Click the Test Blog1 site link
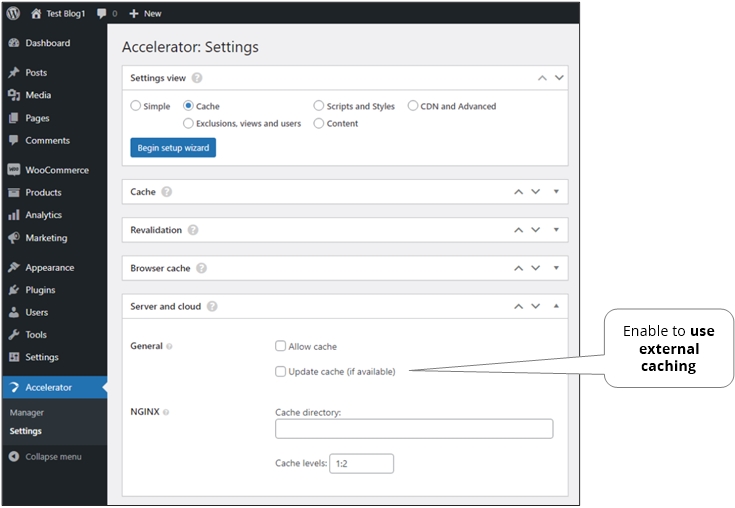Screen dimensions: 735x508 click(66, 14)
